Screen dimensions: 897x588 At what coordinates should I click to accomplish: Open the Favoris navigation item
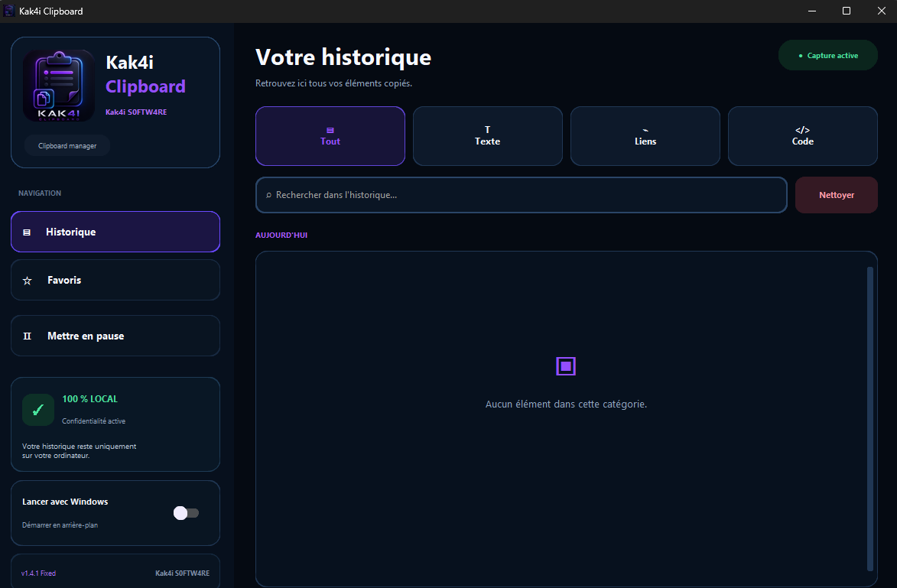[x=115, y=281]
